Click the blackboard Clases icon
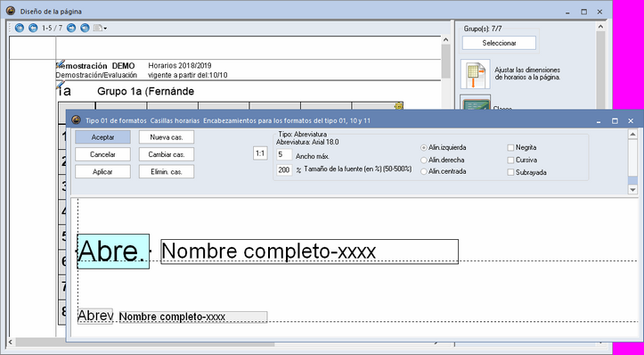 coord(475,103)
